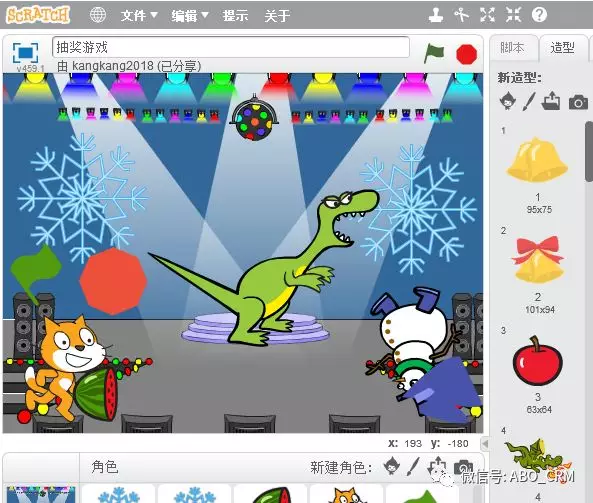Click the red stop sign button
The width and height of the screenshot is (593, 503).
click(466, 54)
